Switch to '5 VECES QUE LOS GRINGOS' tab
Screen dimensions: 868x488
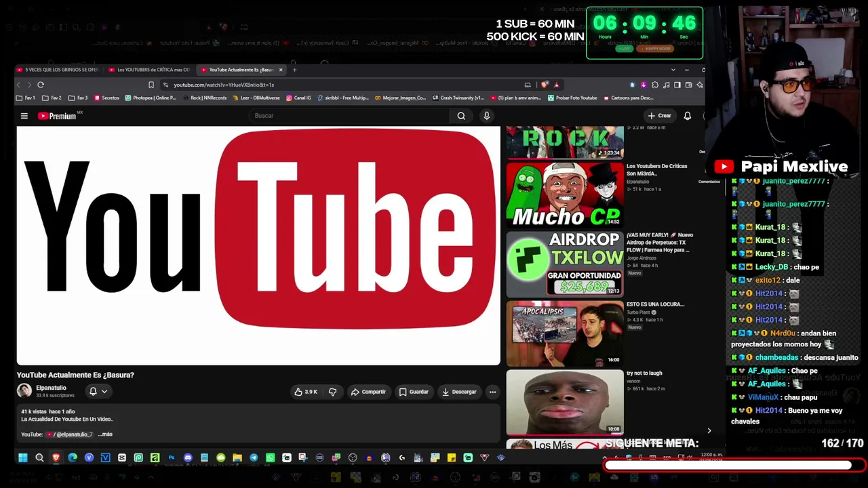tap(58, 70)
